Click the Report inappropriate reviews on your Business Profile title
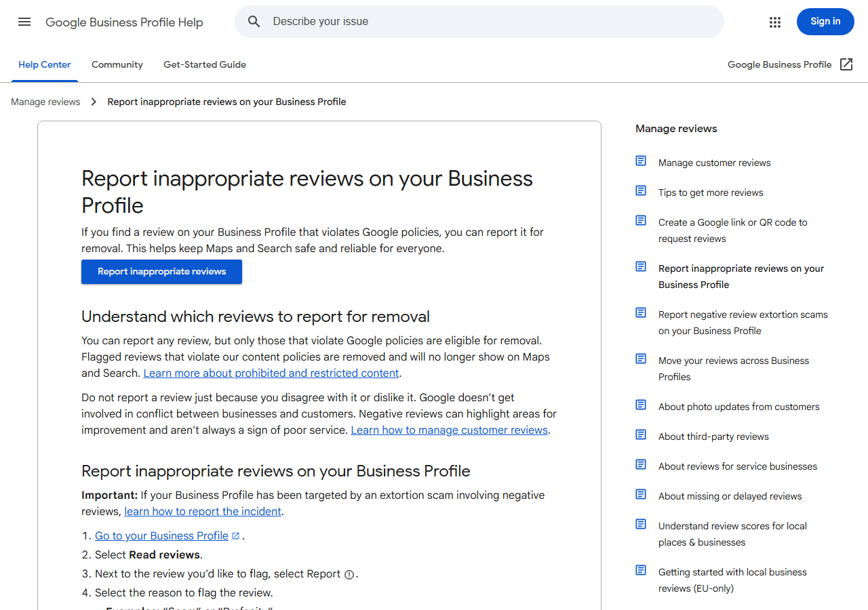Viewport: 868px width, 610px height. [x=307, y=192]
